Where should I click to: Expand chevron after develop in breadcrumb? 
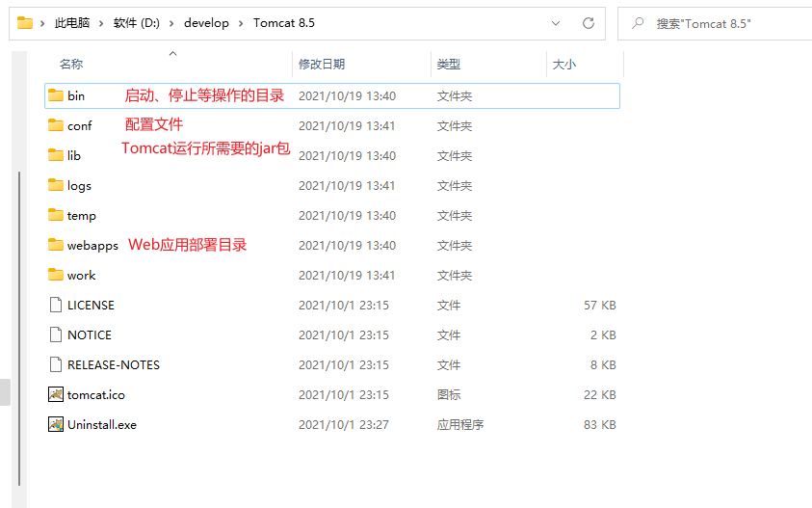[x=241, y=23]
